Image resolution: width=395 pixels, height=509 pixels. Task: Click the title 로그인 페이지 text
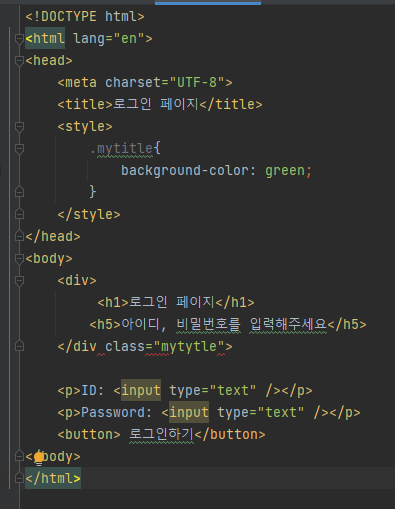(156, 104)
